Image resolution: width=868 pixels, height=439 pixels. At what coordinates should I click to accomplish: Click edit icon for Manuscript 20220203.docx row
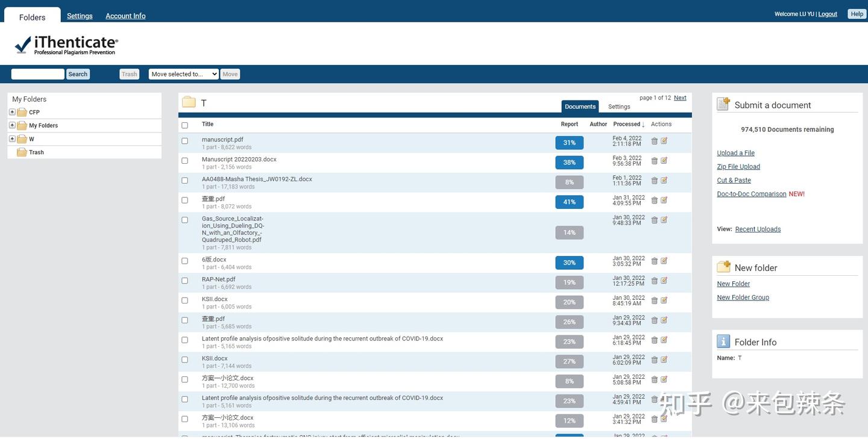click(664, 161)
